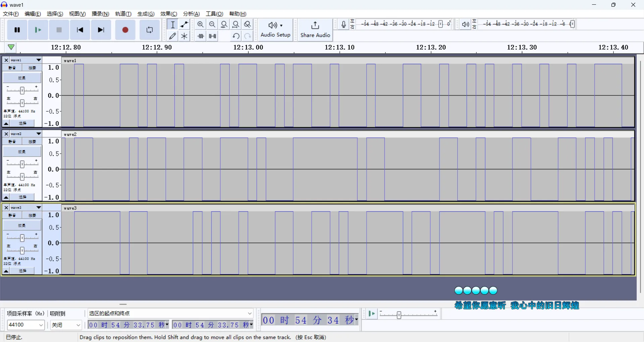Select the Multi-tool asterisk icon
The width and height of the screenshot is (644, 342).
(x=184, y=36)
